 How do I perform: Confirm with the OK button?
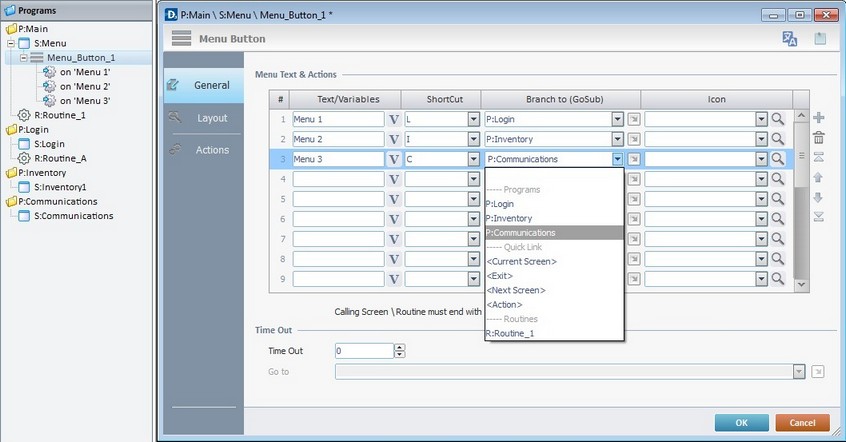click(x=742, y=423)
